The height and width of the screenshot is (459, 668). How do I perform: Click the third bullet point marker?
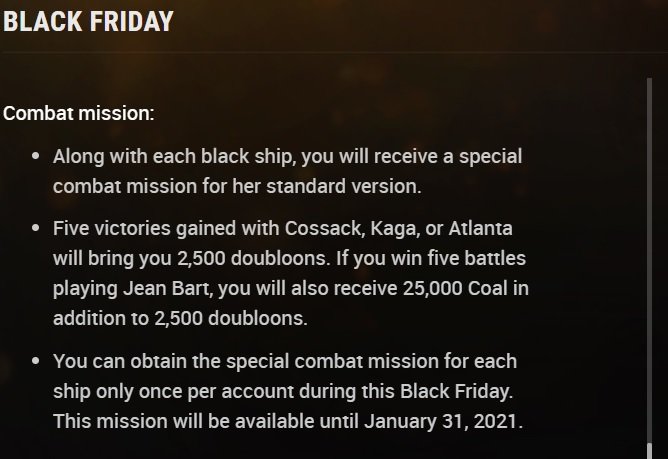[37, 361]
